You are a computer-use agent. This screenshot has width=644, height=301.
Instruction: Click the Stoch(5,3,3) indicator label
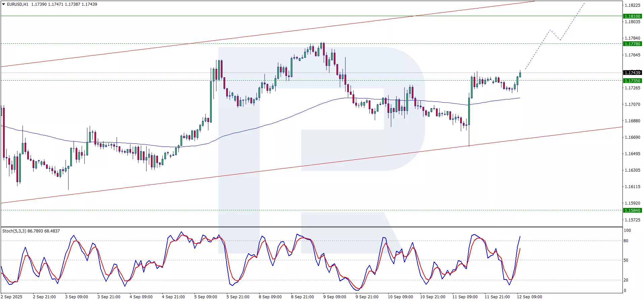(14, 231)
